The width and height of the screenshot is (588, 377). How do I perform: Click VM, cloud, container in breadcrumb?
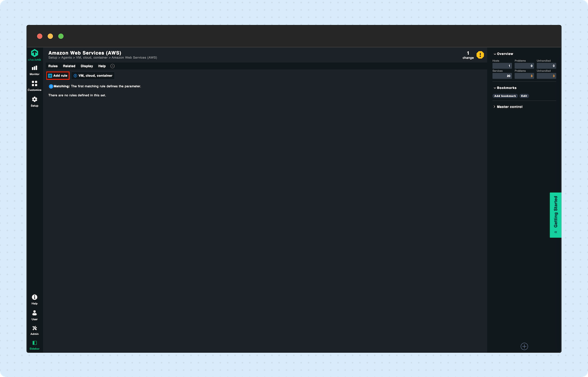92,58
